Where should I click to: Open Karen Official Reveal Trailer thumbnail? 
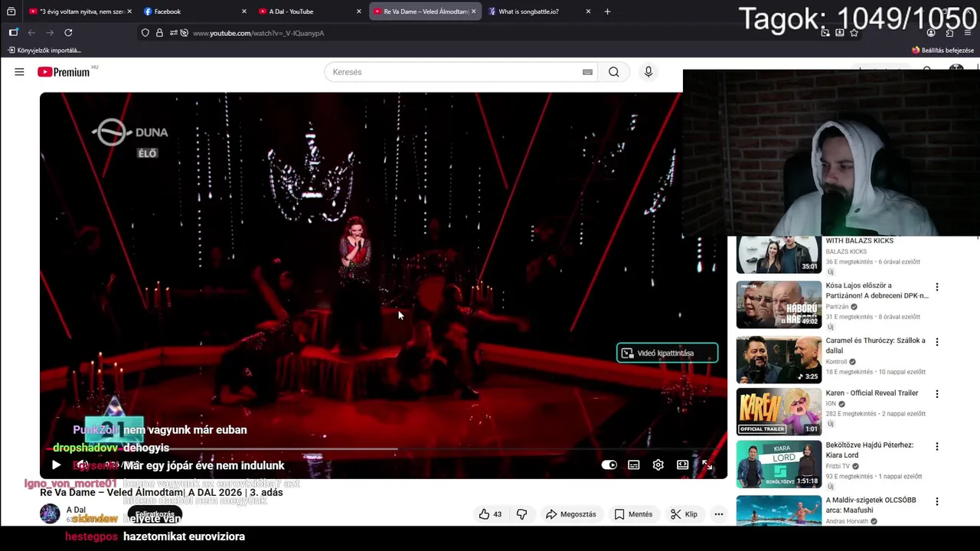779,412
